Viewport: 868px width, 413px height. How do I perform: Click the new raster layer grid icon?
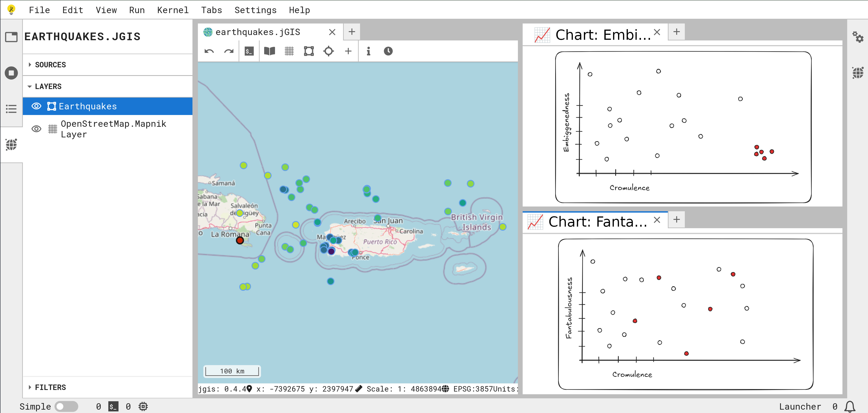(289, 51)
